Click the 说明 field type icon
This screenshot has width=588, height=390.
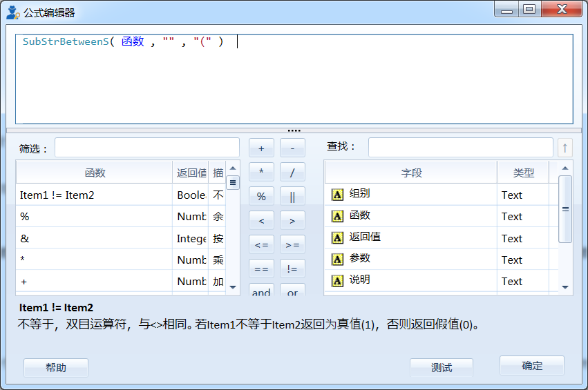click(x=337, y=281)
